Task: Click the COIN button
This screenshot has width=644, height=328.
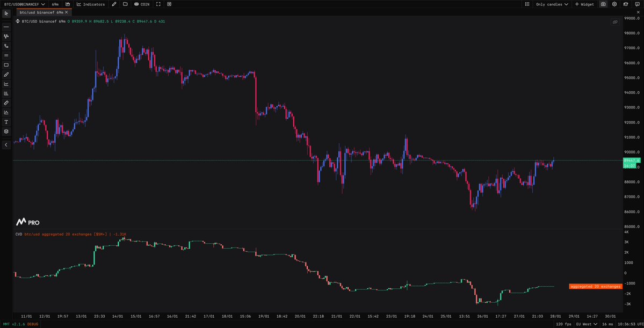Action: coord(142,4)
